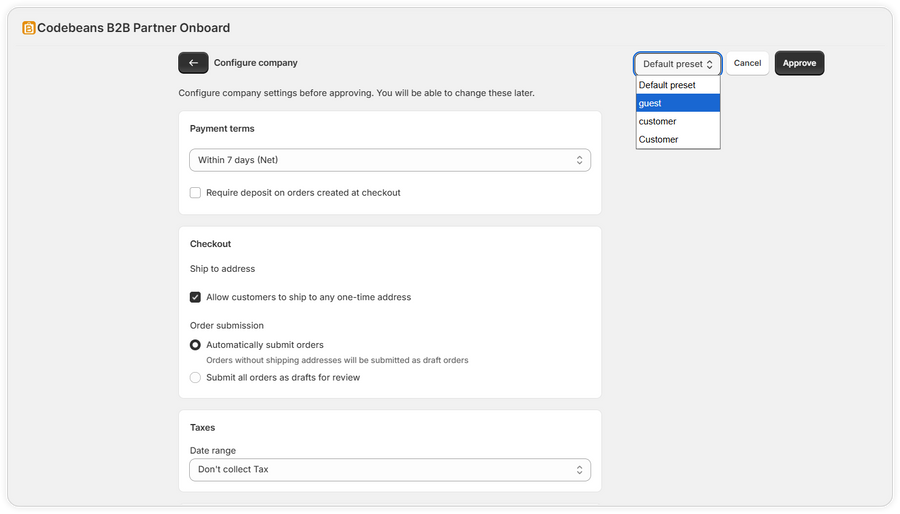This screenshot has width=900, height=514.
Task: Uncheck 'Allow customers to ship to any one-time address'
Action: (x=195, y=297)
